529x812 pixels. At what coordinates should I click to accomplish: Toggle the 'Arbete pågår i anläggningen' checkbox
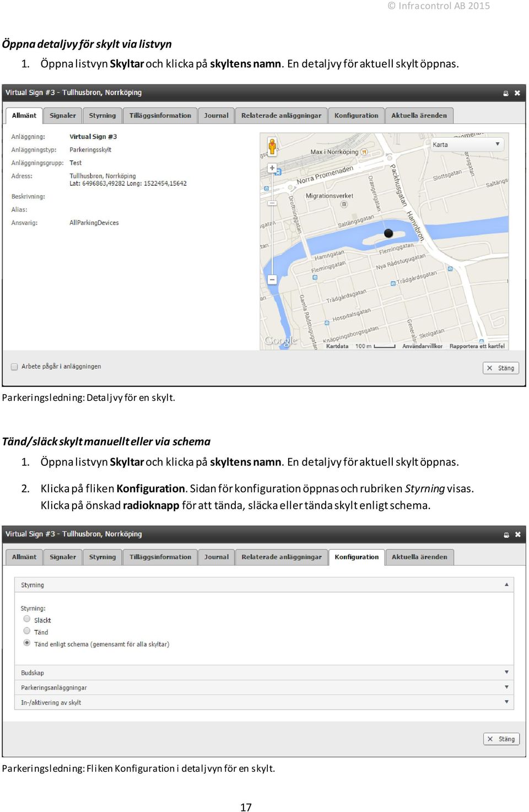pos(14,367)
